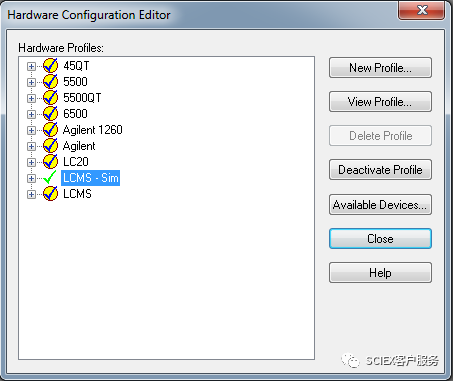Open the Available Devices... list
This screenshot has height=381, width=453.
tap(380, 204)
